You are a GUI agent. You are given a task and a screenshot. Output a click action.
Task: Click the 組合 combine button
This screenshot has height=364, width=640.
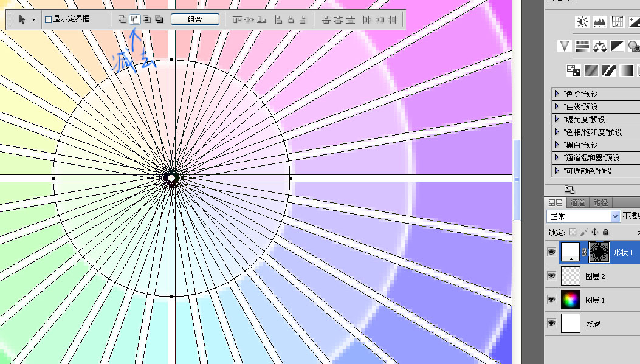(x=194, y=19)
